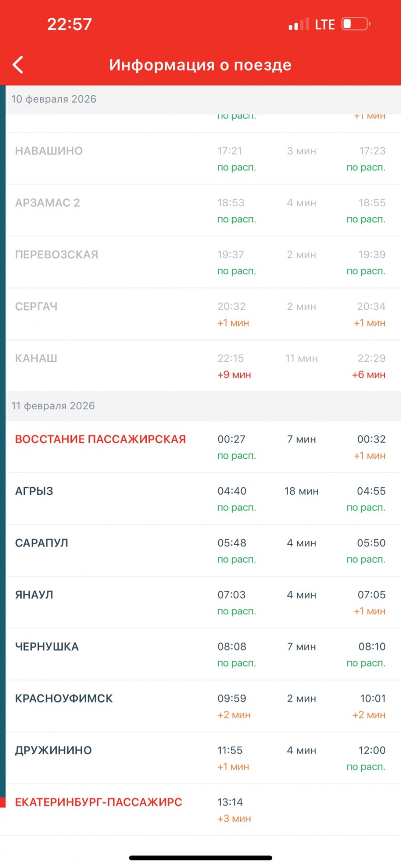Tap the battery icon in status bar
Viewport: 401px width, 868px height.
pos(356,24)
